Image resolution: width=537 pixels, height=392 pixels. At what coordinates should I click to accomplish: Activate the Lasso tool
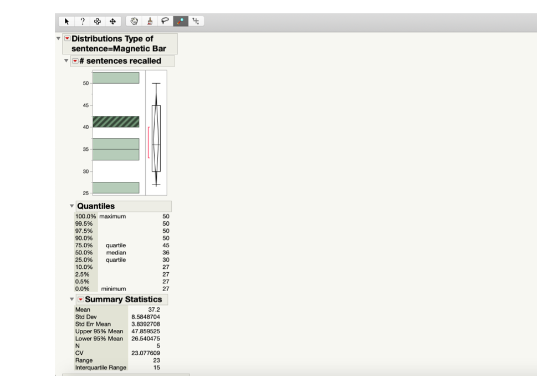[165, 21]
